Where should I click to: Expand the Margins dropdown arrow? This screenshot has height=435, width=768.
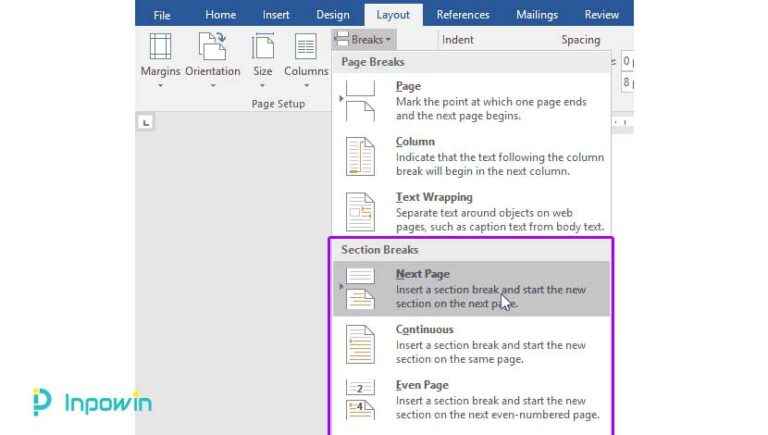(160, 86)
